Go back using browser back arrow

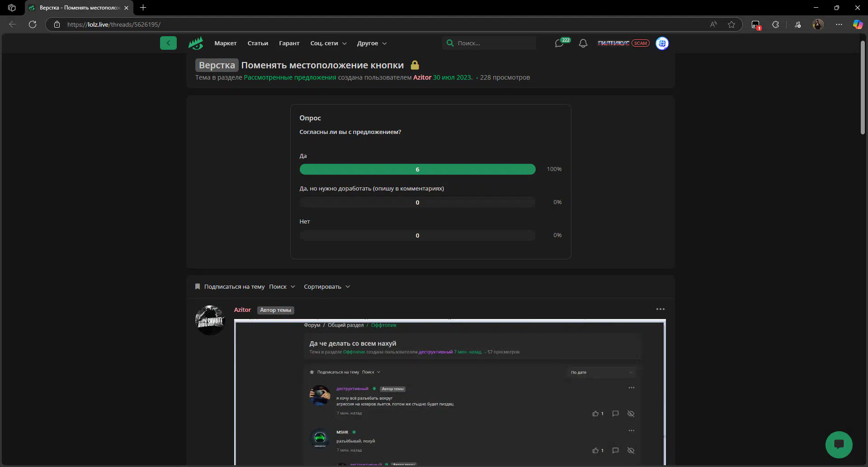click(x=13, y=24)
